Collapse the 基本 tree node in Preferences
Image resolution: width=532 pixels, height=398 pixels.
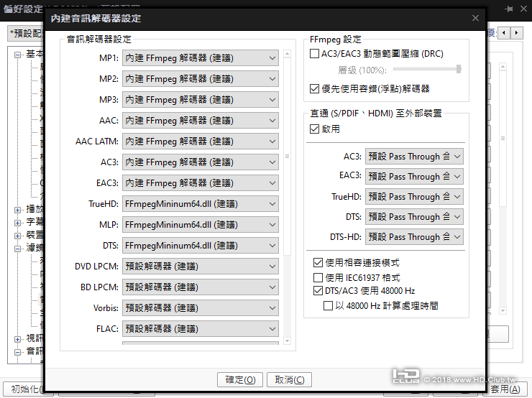pyautogui.click(x=17, y=55)
